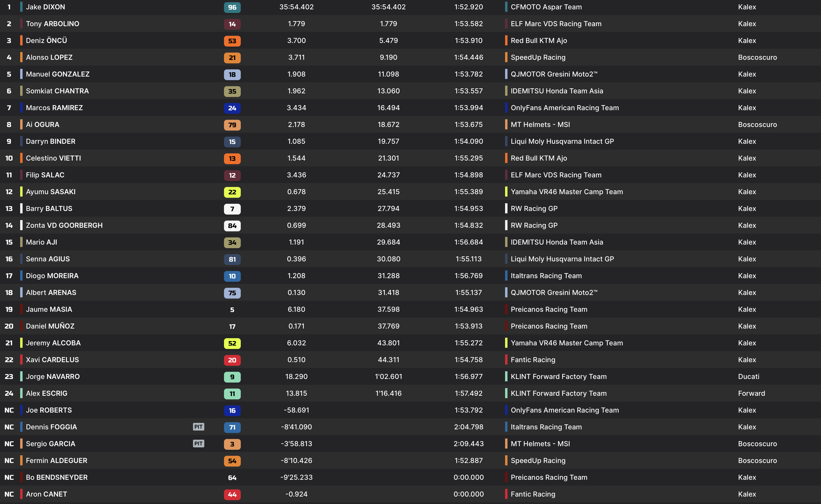Select Jorge Navarro's green number 9 badge
Screen dimensions: 821x504
pos(232,377)
